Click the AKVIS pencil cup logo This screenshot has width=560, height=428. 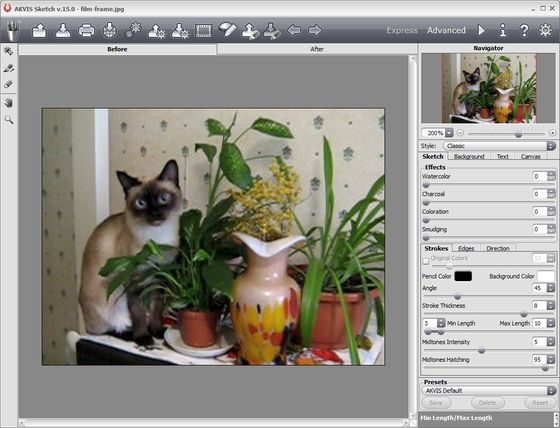(x=13, y=30)
